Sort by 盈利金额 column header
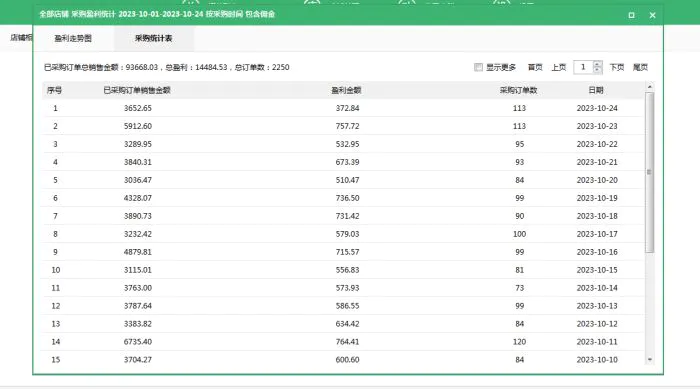 point(346,90)
